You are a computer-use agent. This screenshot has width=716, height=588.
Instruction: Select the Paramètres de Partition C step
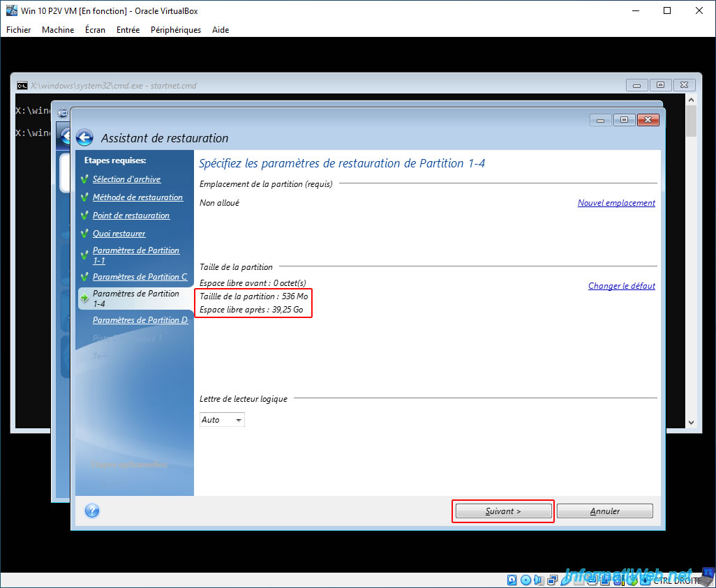tap(140, 277)
